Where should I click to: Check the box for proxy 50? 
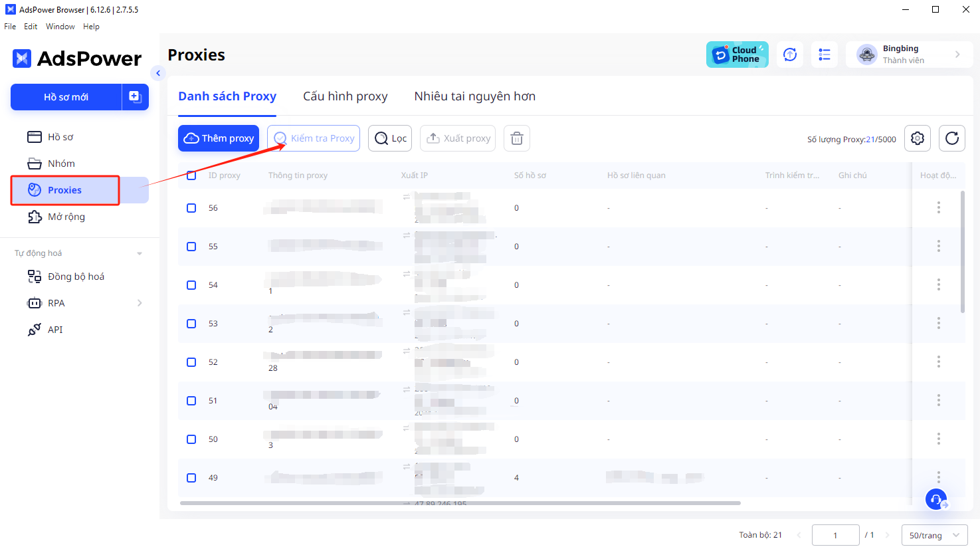point(191,439)
